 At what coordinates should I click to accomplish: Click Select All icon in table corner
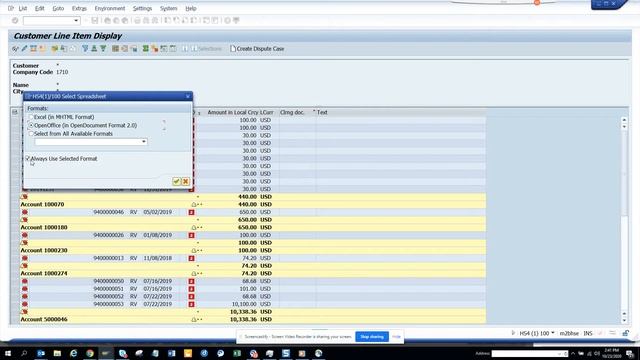coord(15,112)
